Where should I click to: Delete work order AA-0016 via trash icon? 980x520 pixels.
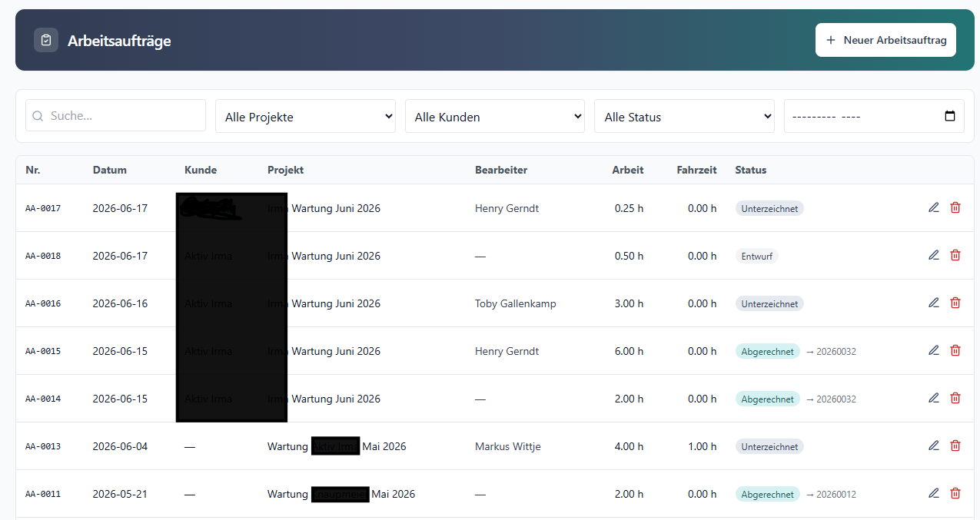coord(955,303)
